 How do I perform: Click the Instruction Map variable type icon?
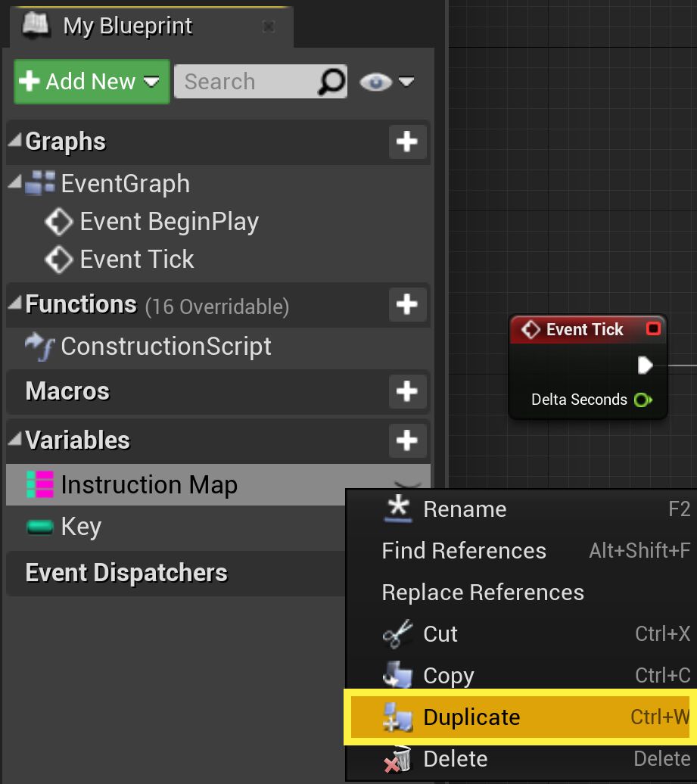40,484
